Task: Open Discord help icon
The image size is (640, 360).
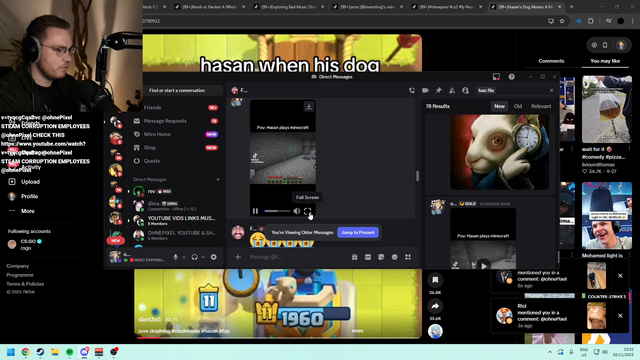Action: (x=511, y=77)
